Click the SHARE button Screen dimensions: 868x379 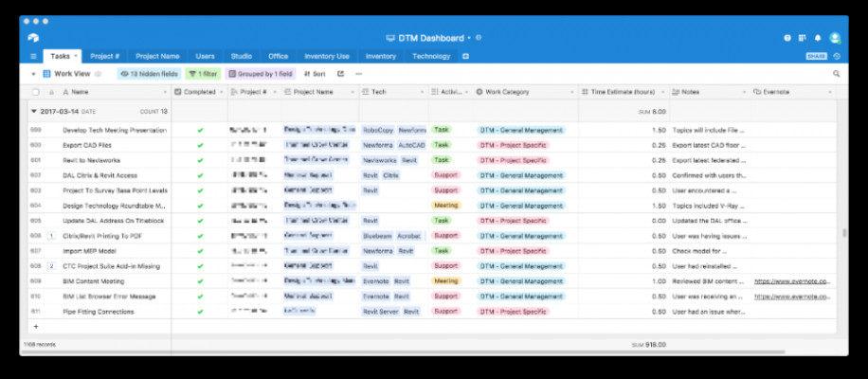tap(817, 57)
